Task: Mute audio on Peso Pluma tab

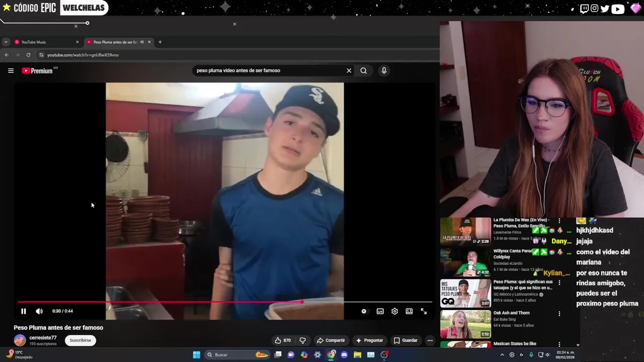Action: 142,42
